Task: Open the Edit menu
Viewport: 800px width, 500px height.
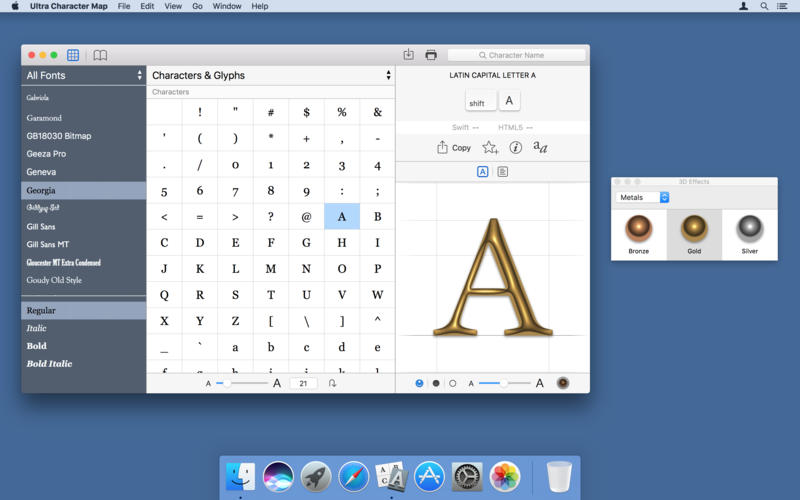Action: 147,6
